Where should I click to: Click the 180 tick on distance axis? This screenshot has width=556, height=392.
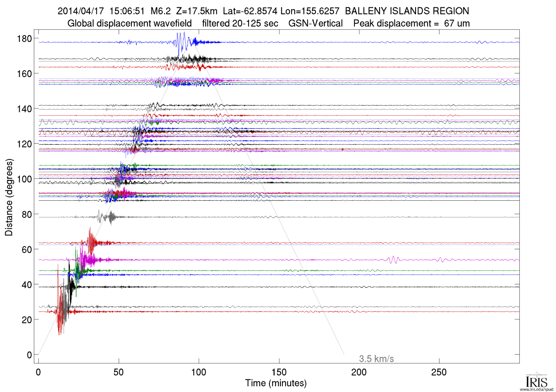coord(24,39)
